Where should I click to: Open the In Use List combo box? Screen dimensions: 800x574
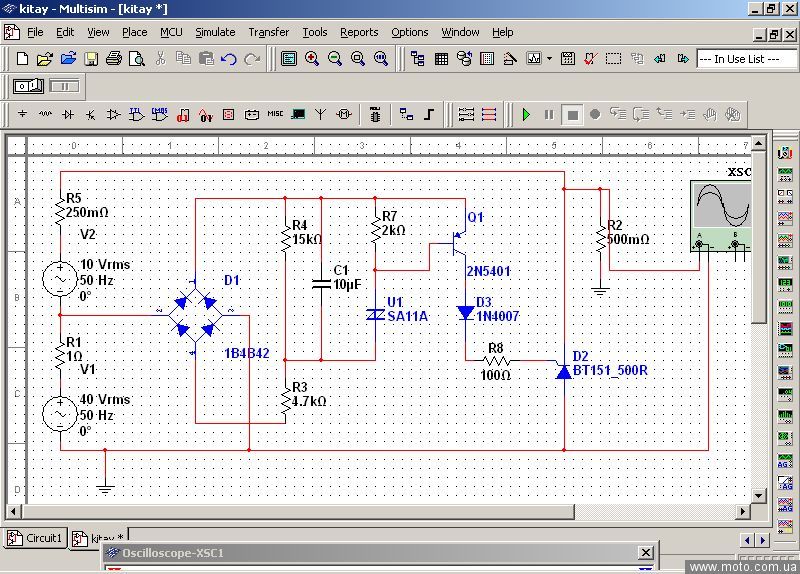(x=746, y=59)
